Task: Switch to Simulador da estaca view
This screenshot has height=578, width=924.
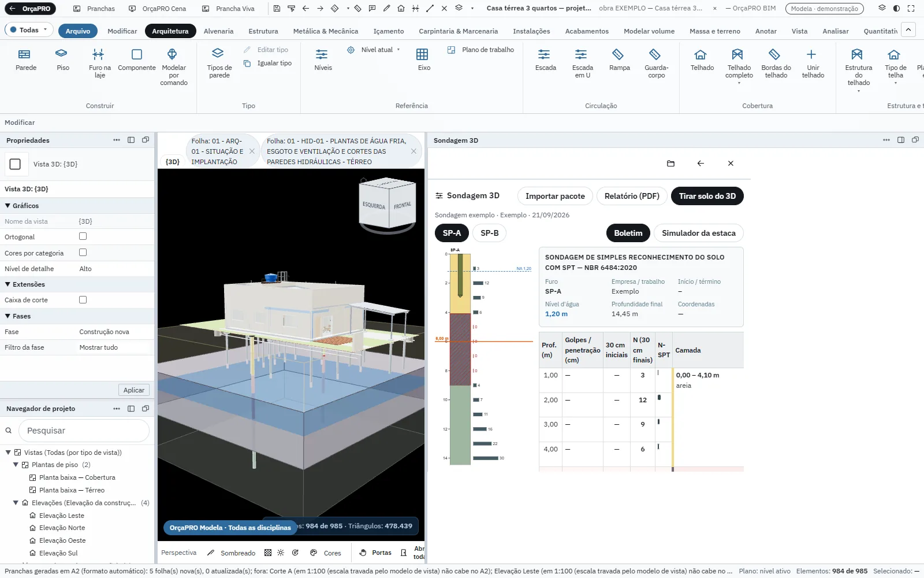Action: (x=698, y=233)
